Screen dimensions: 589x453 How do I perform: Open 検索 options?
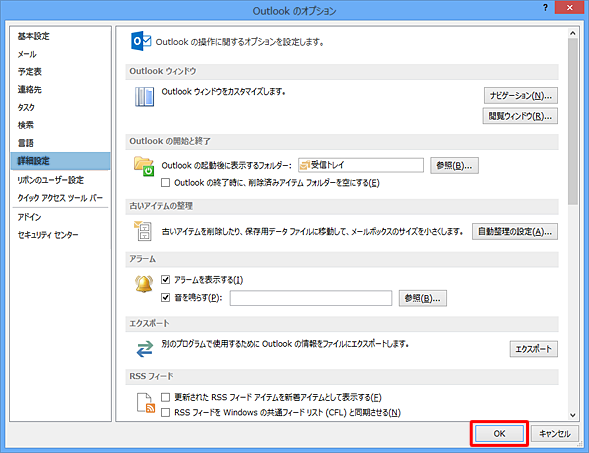(x=60, y=125)
